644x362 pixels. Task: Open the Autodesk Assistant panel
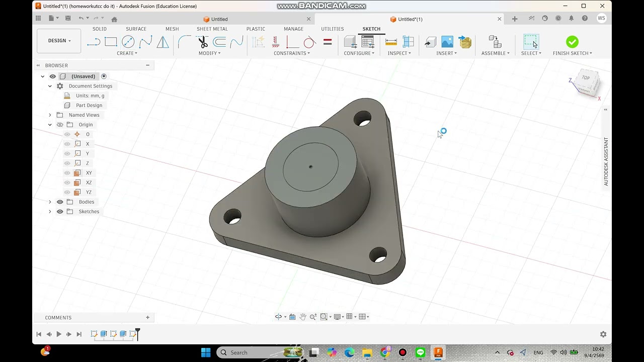[606, 161]
